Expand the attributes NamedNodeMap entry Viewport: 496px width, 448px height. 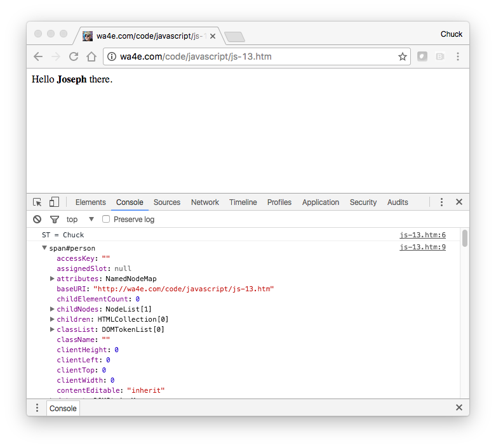coord(52,279)
